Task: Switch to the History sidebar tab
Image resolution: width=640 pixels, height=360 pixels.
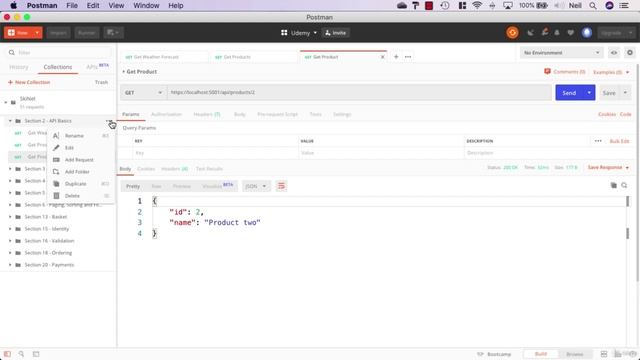Action: tap(19, 67)
